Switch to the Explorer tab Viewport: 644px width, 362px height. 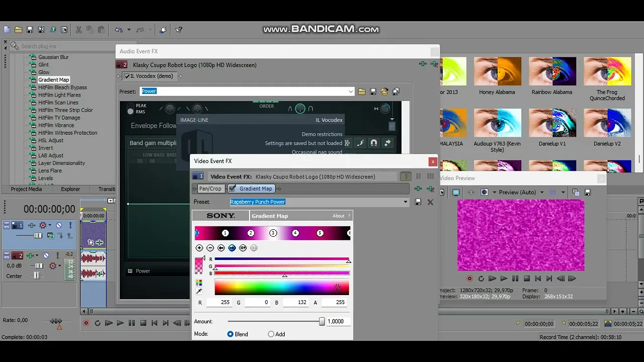[70, 189]
